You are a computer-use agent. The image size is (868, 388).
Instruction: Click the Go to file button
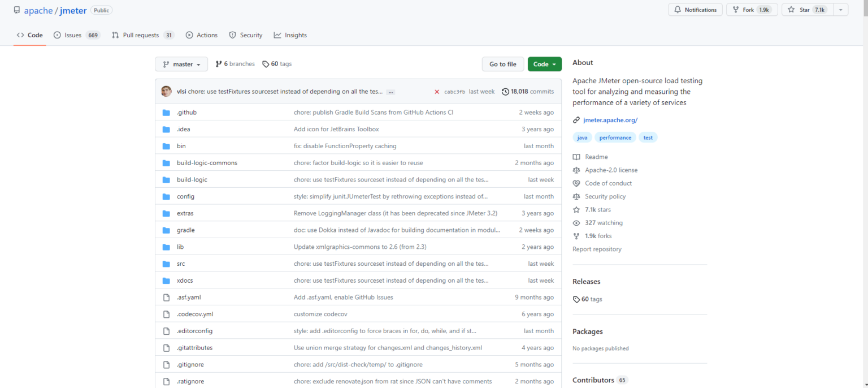tap(502, 64)
